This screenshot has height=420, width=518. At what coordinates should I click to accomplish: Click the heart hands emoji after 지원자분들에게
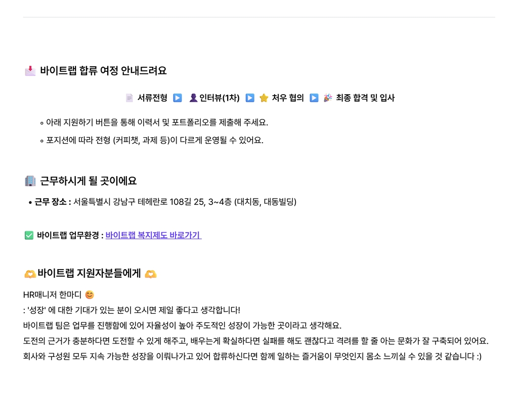tap(150, 274)
